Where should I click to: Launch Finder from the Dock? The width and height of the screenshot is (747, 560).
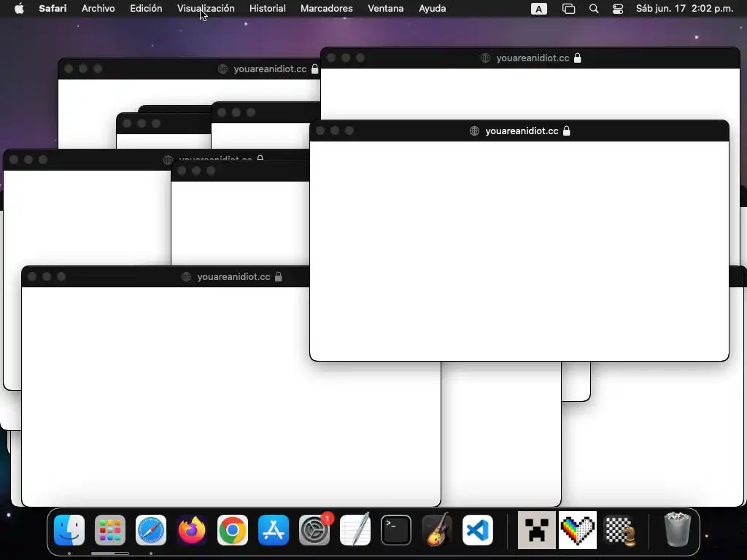point(69,530)
